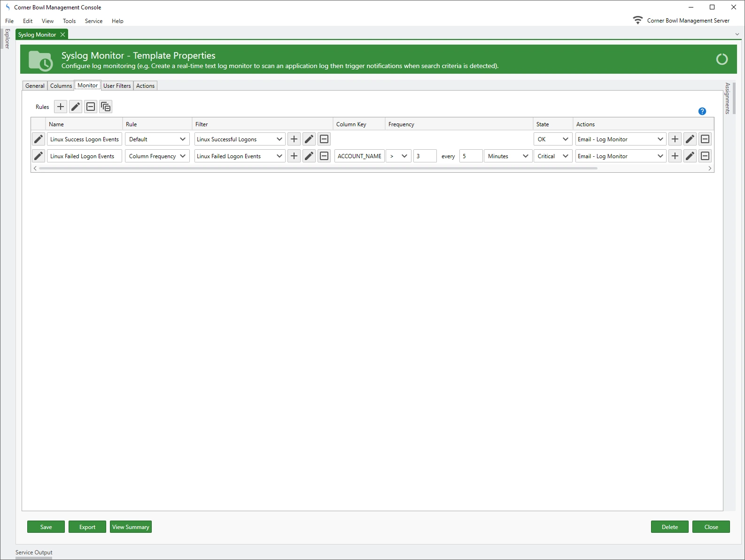Screen dimensions: 745x560
Task: Open the Tools menu
Action: [x=69, y=21]
